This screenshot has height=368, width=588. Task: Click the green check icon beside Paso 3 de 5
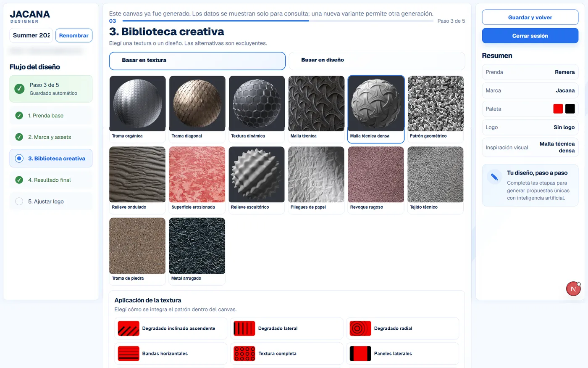pos(19,89)
